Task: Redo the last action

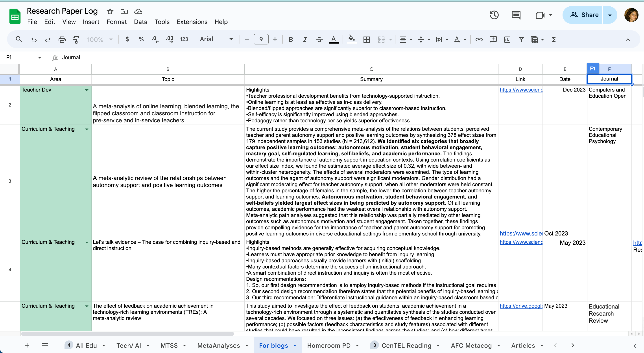Action: click(48, 39)
